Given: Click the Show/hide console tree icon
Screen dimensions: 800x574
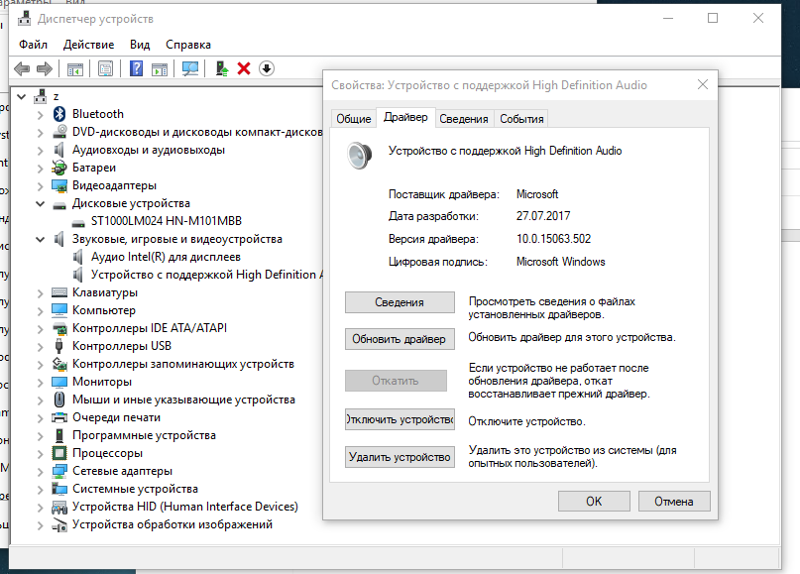Looking at the screenshot, I should (x=75, y=68).
